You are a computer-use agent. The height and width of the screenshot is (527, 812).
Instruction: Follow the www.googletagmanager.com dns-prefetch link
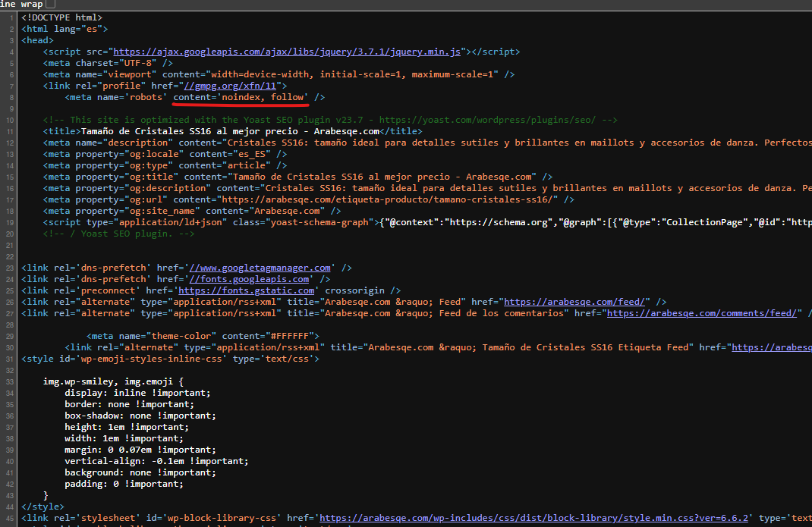260,268
